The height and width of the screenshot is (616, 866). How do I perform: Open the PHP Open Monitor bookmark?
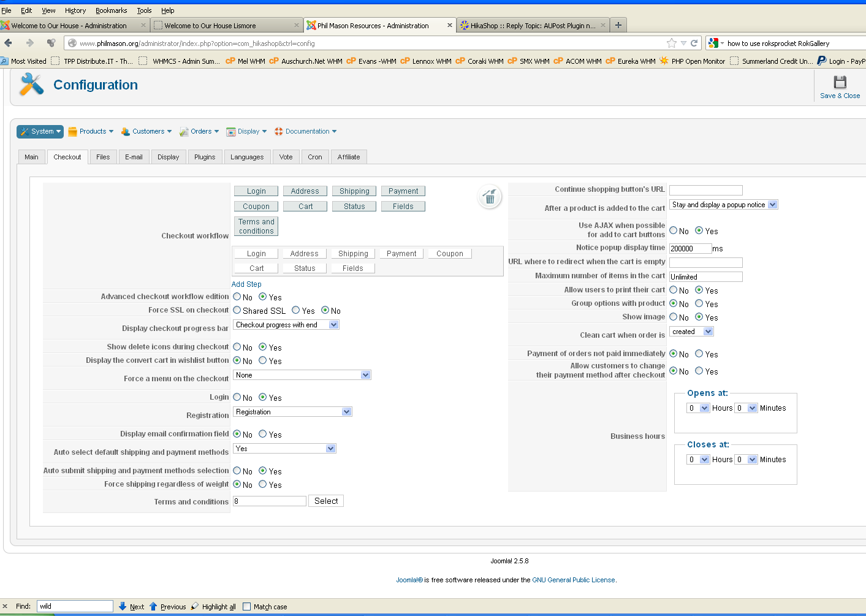point(692,61)
